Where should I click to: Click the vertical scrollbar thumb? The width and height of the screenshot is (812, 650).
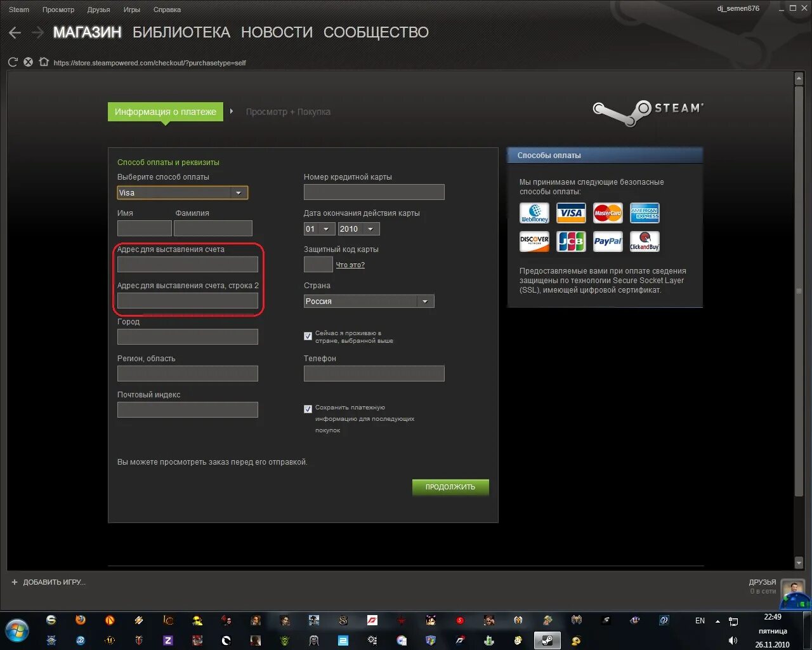click(799, 291)
